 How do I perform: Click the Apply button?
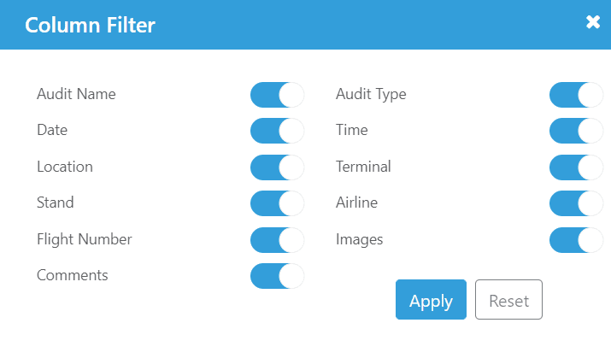click(431, 300)
